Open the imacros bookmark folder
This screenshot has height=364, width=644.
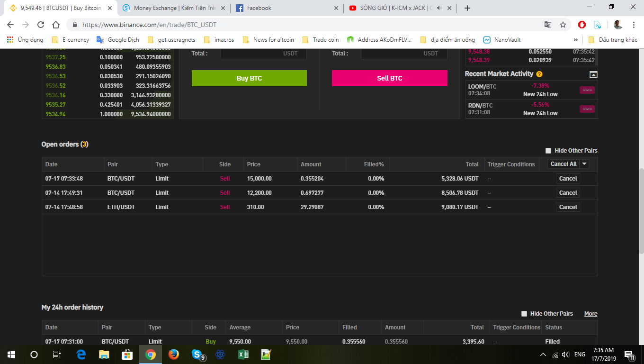click(219, 40)
